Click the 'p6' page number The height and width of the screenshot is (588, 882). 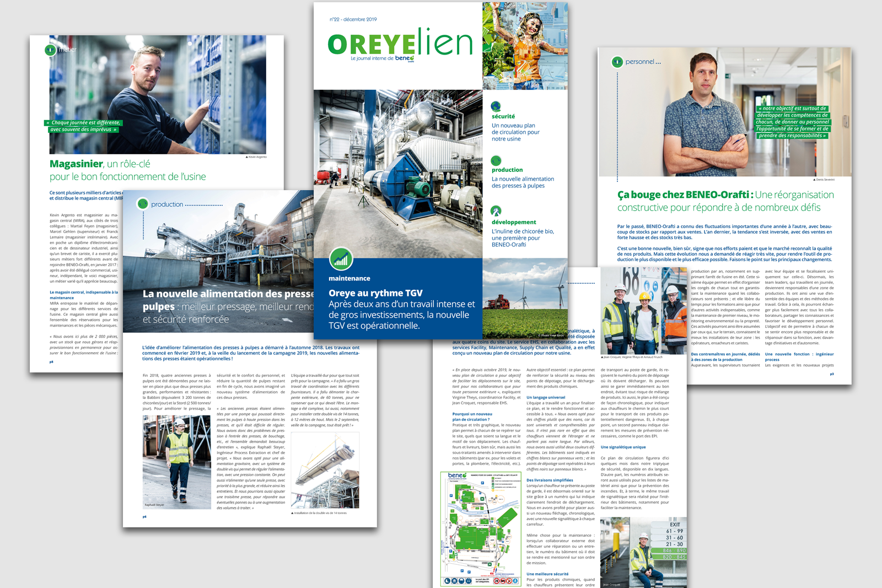point(144,517)
